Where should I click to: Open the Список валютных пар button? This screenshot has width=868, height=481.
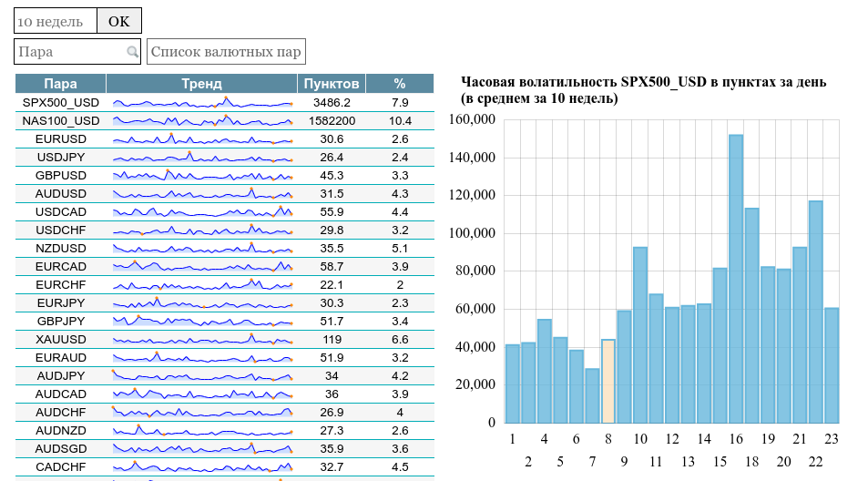(x=226, y=52)
